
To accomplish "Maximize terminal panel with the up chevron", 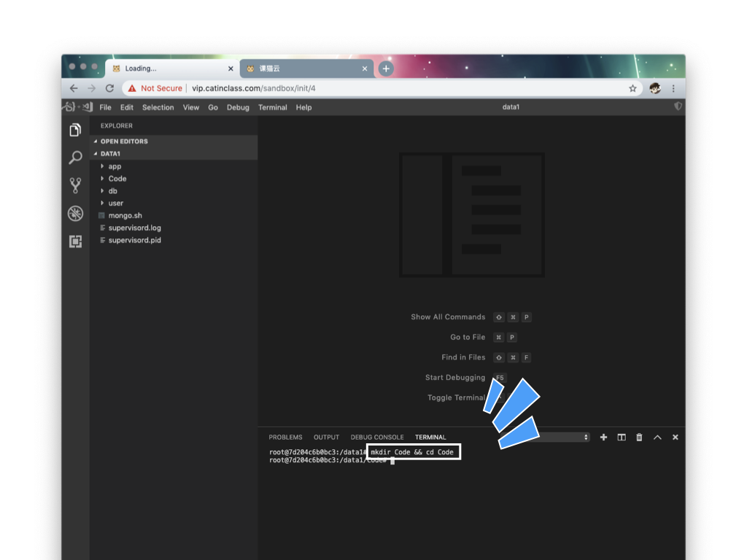I will click(x=657, y=437).
